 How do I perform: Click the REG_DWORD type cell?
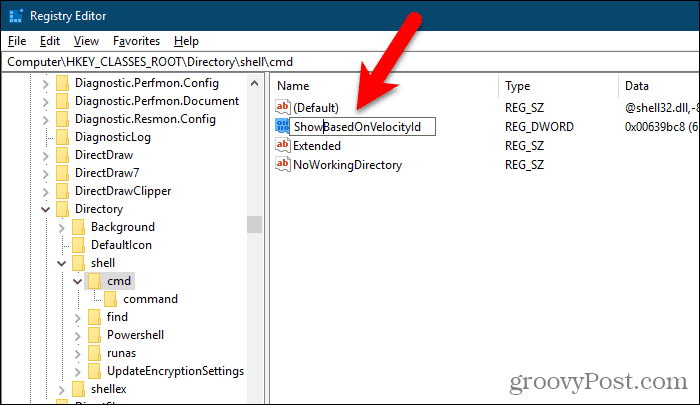[539, 127]
